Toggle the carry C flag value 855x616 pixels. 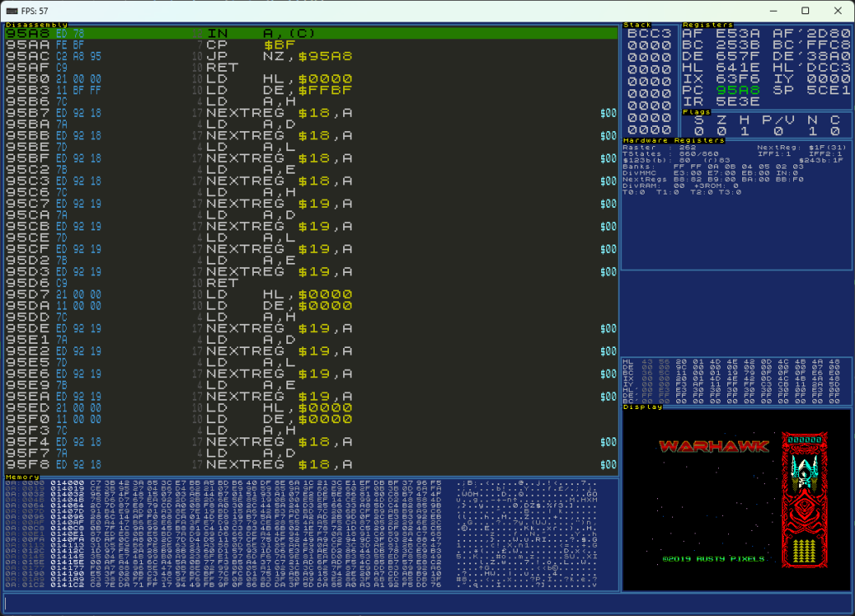837,131
